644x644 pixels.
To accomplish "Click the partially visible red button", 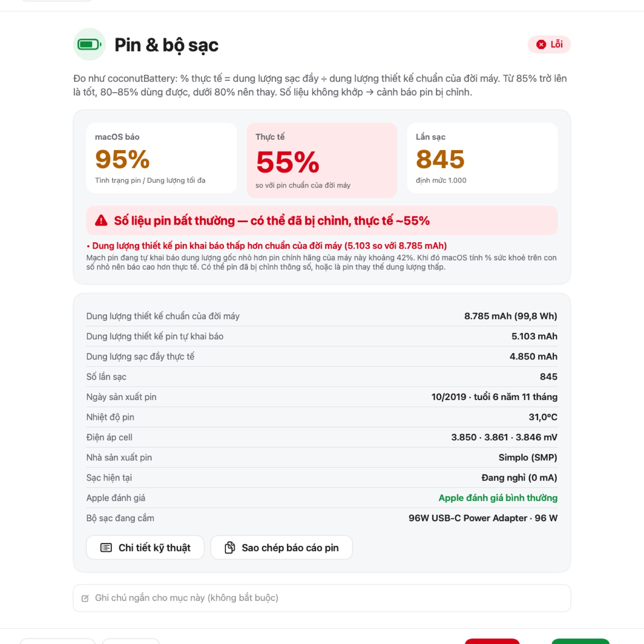I will point(492,641).
